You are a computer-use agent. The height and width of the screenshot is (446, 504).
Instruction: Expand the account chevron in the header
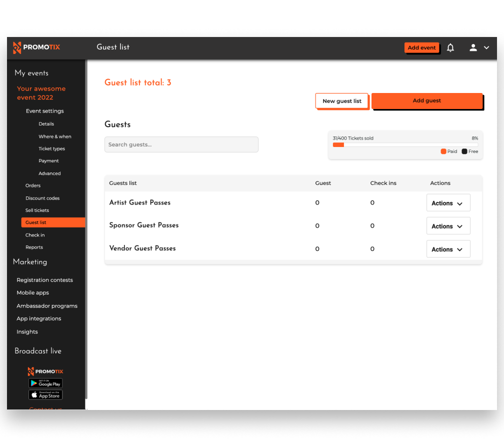[486, 47]
